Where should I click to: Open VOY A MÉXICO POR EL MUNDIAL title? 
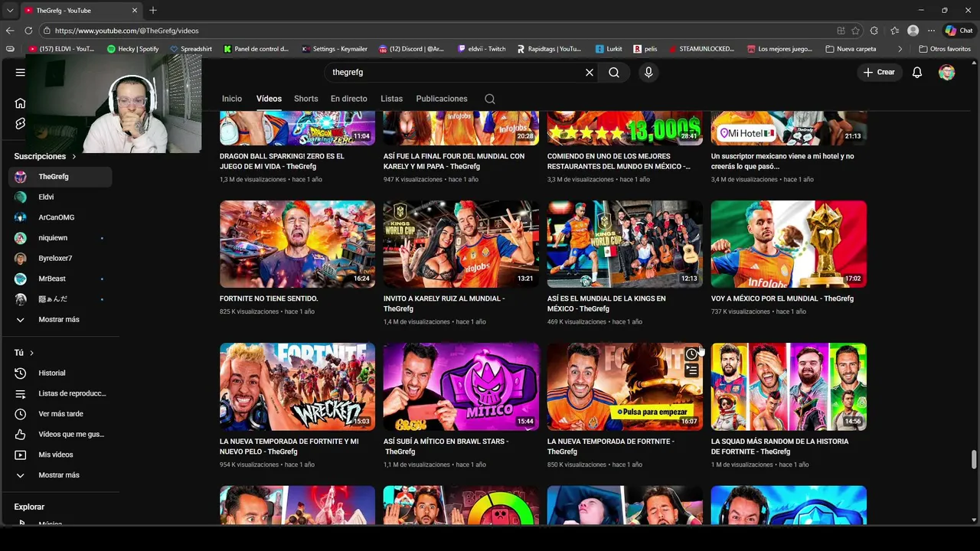[x=782, y=298]
